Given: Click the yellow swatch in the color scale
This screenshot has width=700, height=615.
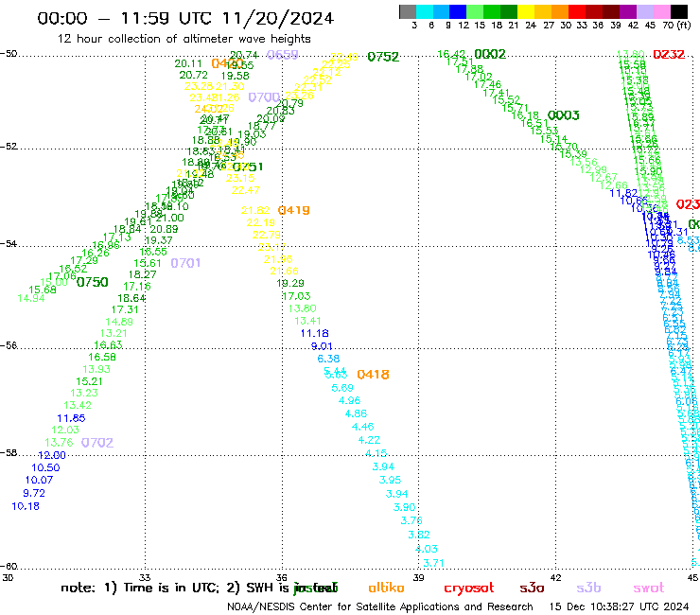Looking at the screenshot, I should [525, 11].
